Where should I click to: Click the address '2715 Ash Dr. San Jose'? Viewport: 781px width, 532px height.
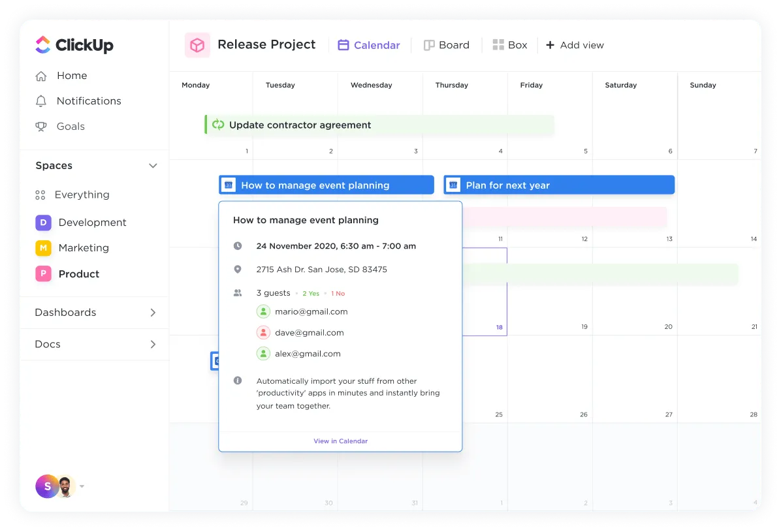click(322, 270)
